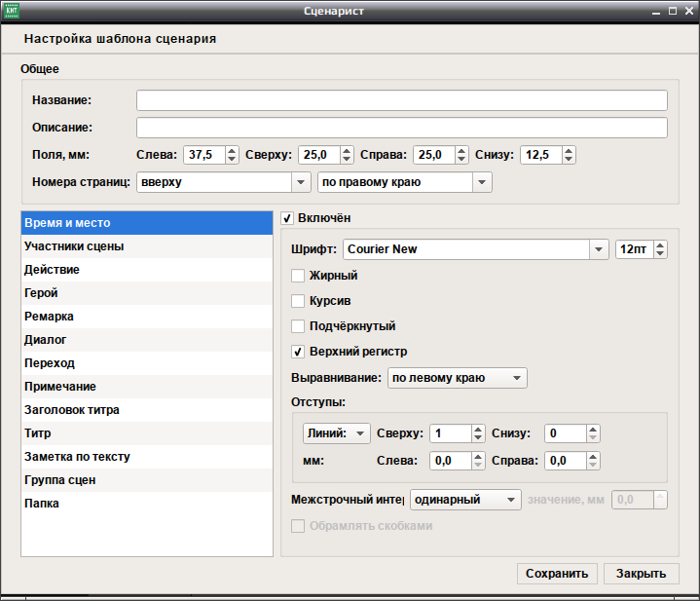Click the indent Сверху field showing 1
Image resolution: width=700 pixels, height=601 pixels.
[x=451, y=433]
